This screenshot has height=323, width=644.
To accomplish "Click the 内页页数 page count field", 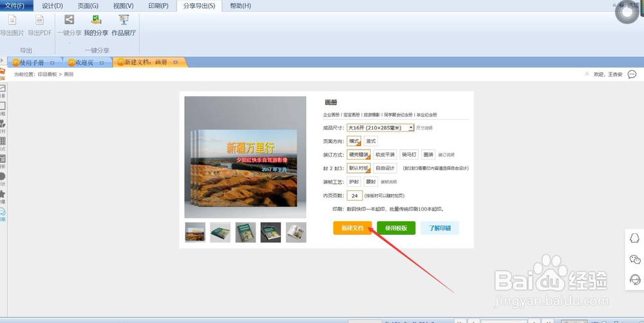I will [354, 195].
